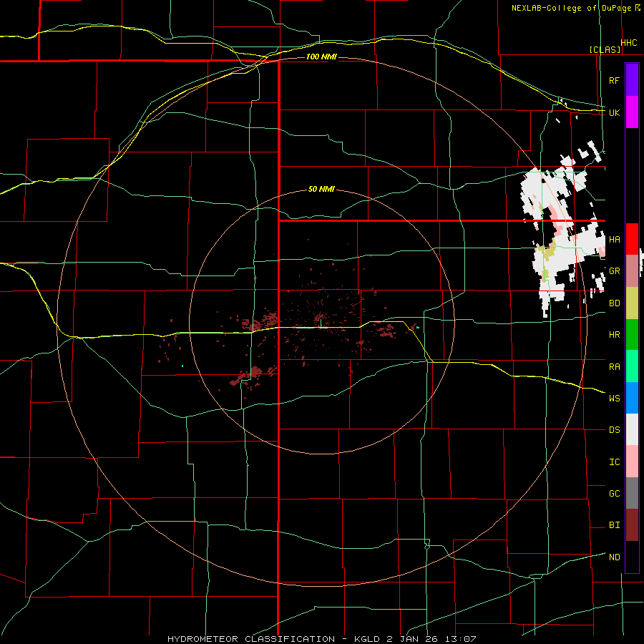Click the GR legend label
The width and height of the screenshot is (644, 644).
(614, 271)
